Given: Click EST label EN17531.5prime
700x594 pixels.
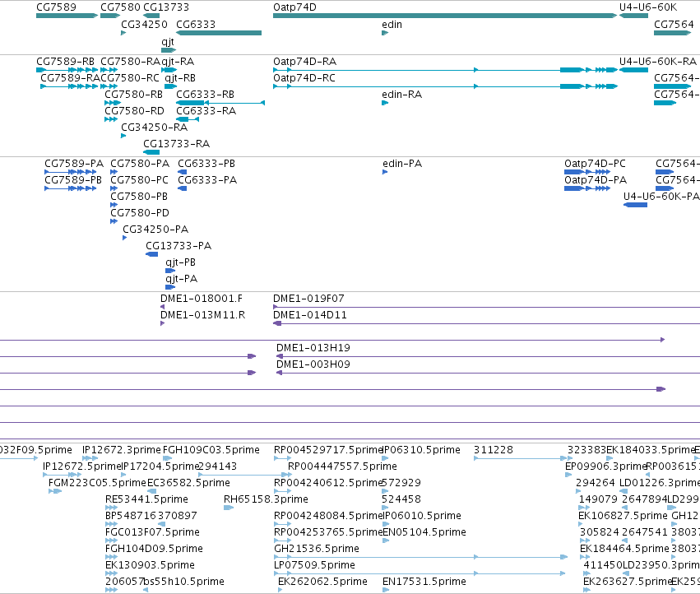Looking at the screenshot, I should (424, 582).
